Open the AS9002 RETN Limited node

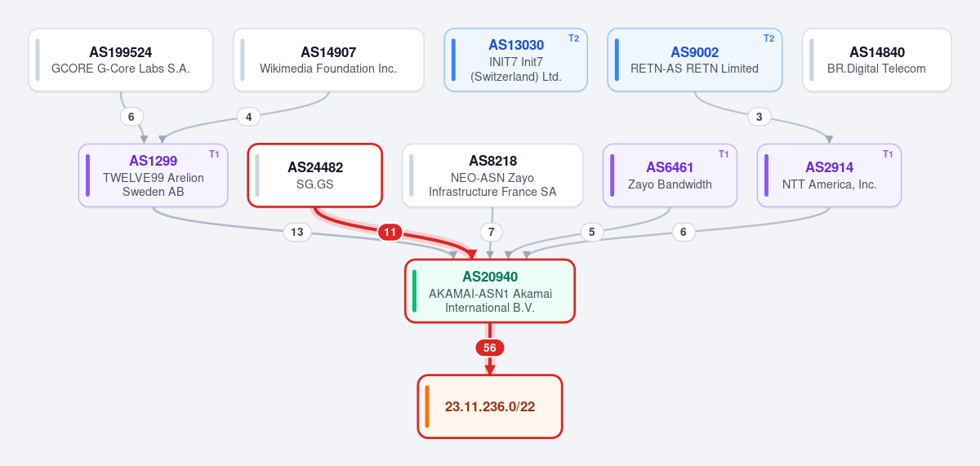coord(695,60)
